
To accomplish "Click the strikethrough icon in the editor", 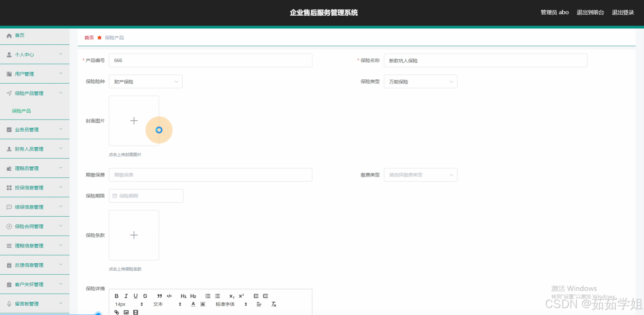I will (x=145, y=296).
